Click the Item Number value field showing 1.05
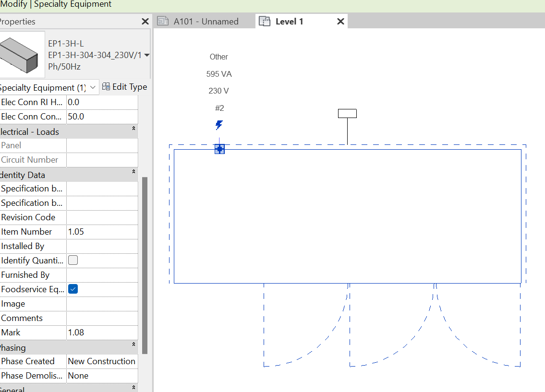The image size is (545, 392). 101,231
